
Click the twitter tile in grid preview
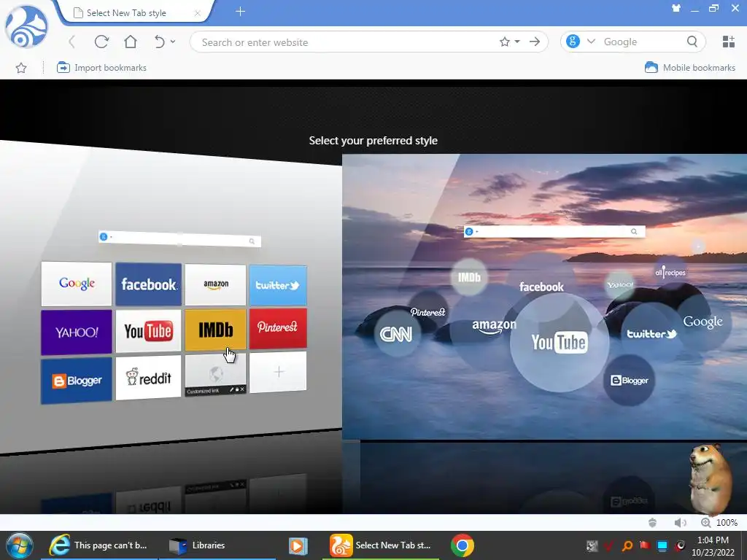pyautogui.click(x=278, y=285)
